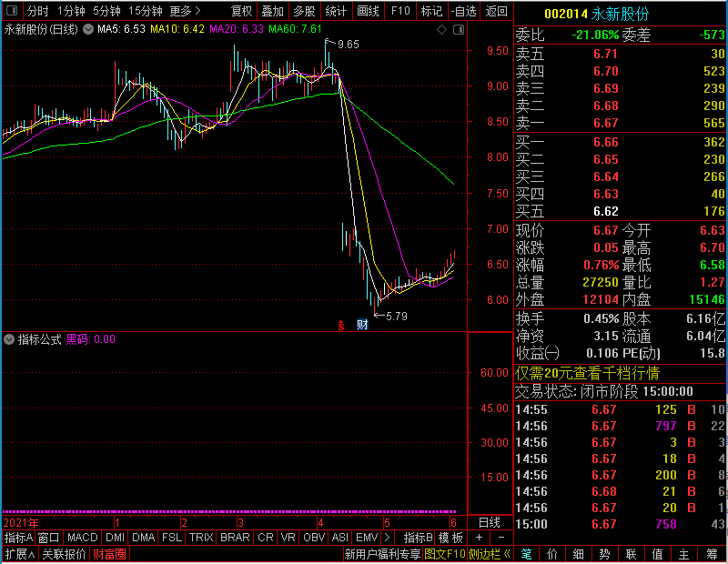The image size is (728, 564).
Task: Remove stock via -自选 button
Action: click(x=464, y=11)
